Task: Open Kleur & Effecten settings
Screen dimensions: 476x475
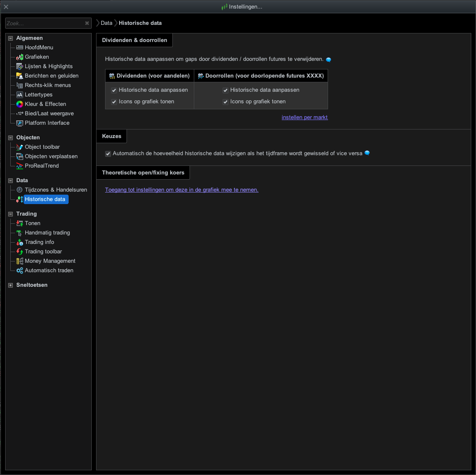Action: click(x=45, y=104)
